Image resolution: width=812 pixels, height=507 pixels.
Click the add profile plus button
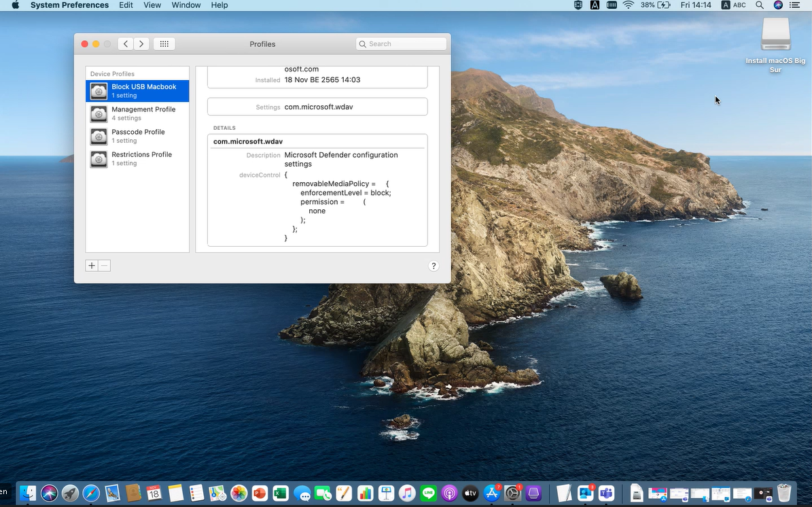point(92,266)
